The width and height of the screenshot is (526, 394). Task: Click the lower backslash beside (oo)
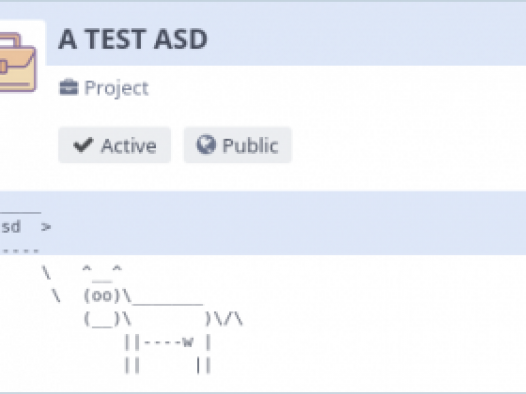click(57, 296)
